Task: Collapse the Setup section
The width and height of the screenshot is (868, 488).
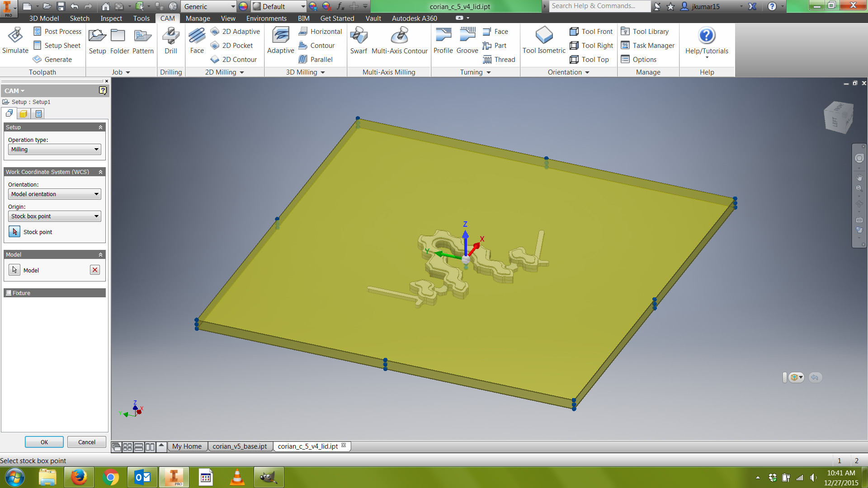Action: (x=100, y=127)
